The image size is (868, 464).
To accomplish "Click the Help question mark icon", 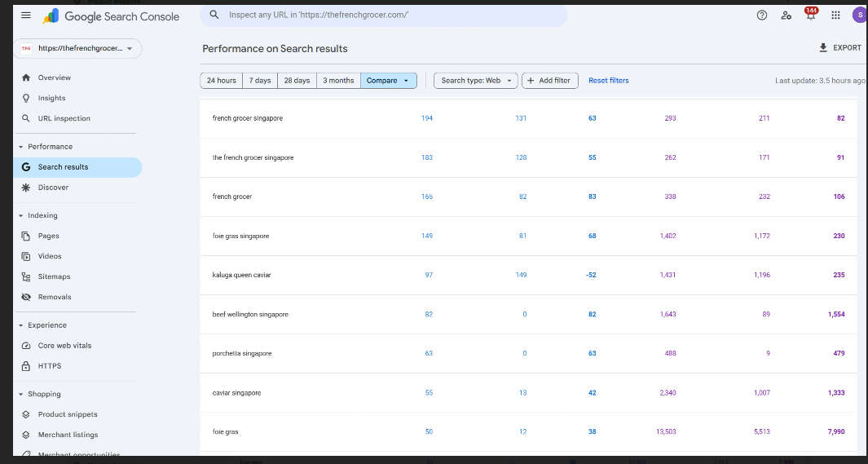I will [x=762, y=15].
